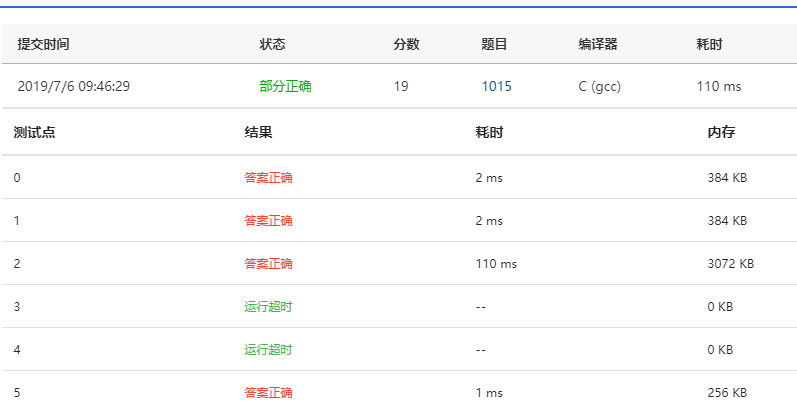Click the 256 KB memory value

[x=727, y=393]
